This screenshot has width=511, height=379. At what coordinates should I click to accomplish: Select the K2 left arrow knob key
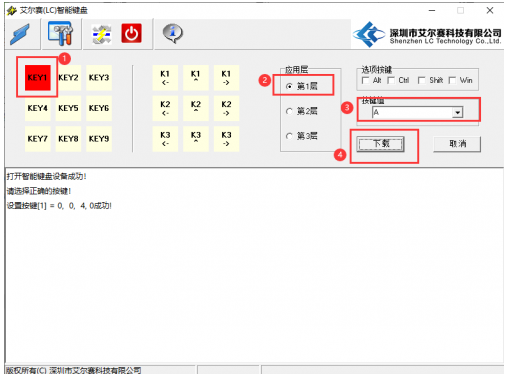coord(165,108)
